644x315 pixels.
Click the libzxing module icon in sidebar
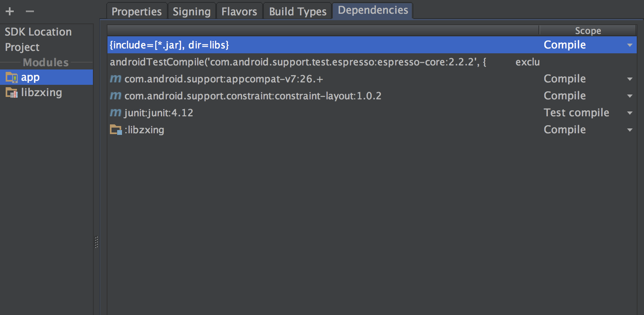pyautogui.click(x=11, y=93)
